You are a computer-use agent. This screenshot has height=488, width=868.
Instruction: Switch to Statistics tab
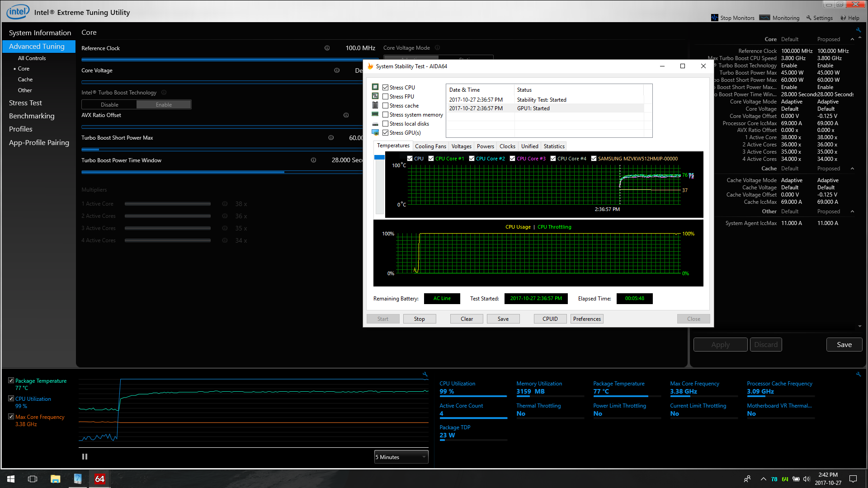click(554, 146)
